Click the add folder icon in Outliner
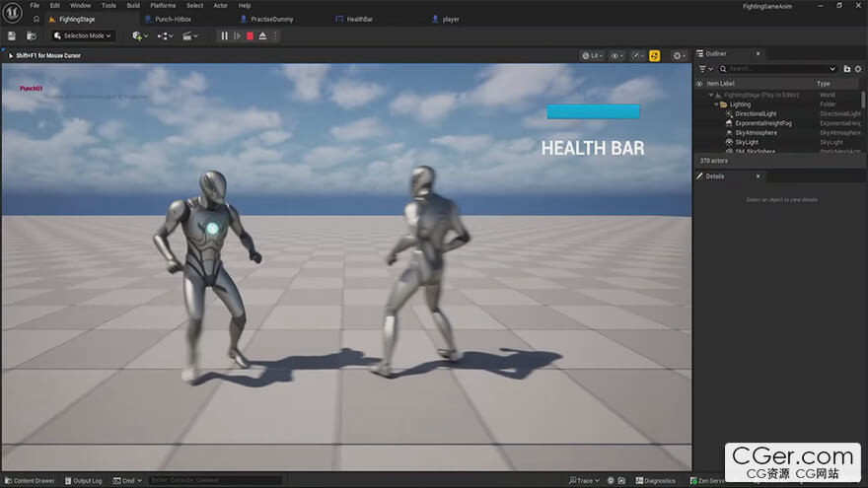Screen dimensions: 868x488 847,69
